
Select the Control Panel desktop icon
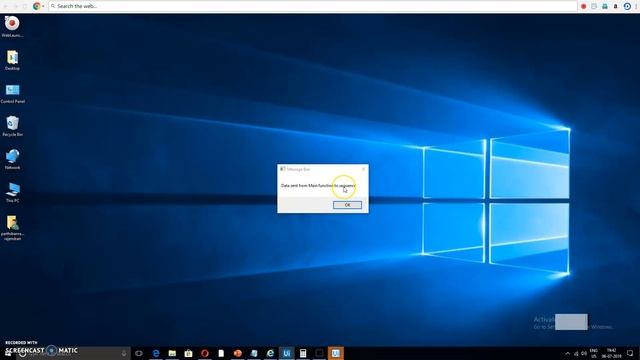[x=12, y=93]
